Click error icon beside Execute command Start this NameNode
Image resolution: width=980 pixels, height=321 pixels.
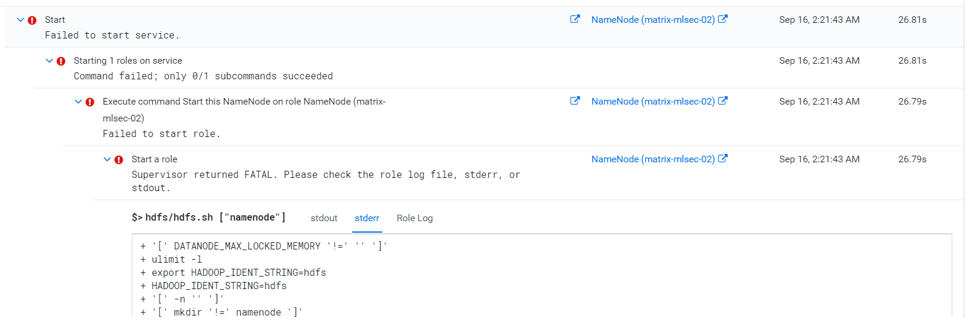tap(90, 102)
